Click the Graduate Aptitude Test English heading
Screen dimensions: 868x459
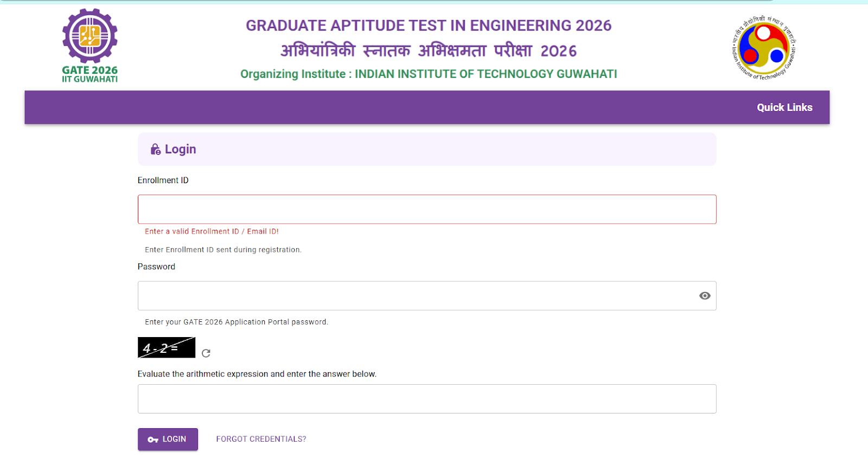(429, 25)
